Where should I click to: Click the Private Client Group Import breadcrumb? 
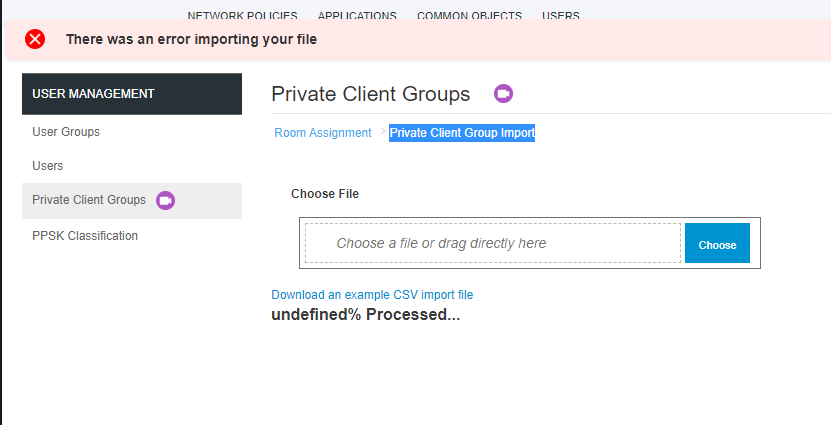click(x=462, y=133)
